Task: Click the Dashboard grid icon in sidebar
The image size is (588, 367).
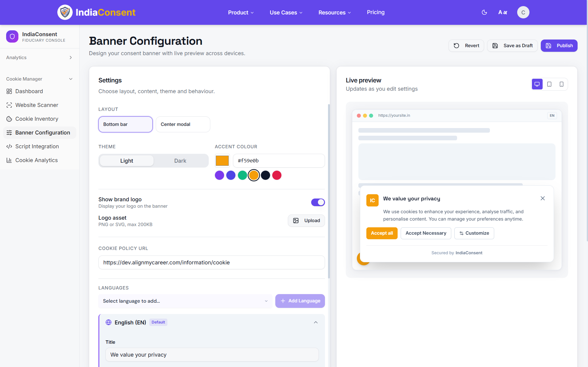Action: tap(9, 91)
